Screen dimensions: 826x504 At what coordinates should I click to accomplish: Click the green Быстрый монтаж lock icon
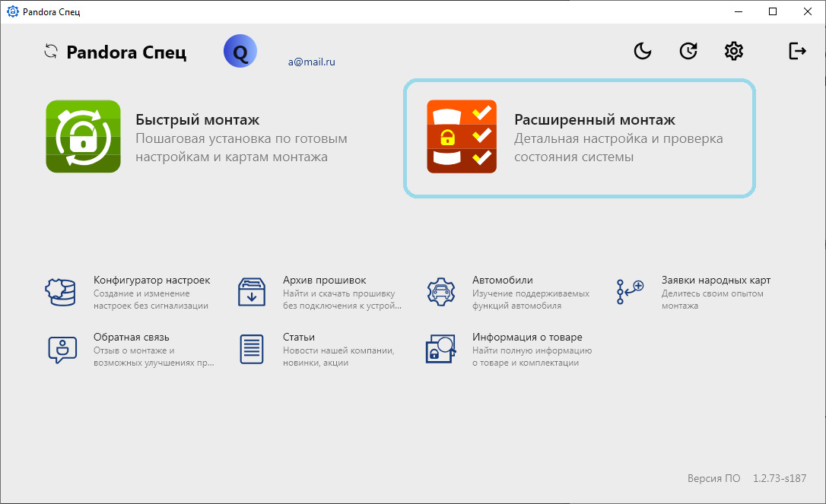click(x=83, y=136)
